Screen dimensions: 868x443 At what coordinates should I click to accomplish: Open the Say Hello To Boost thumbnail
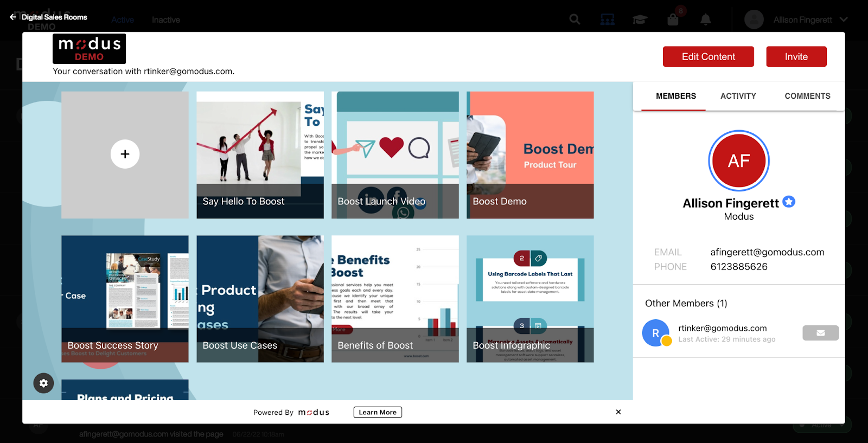[x=260, y=155]
